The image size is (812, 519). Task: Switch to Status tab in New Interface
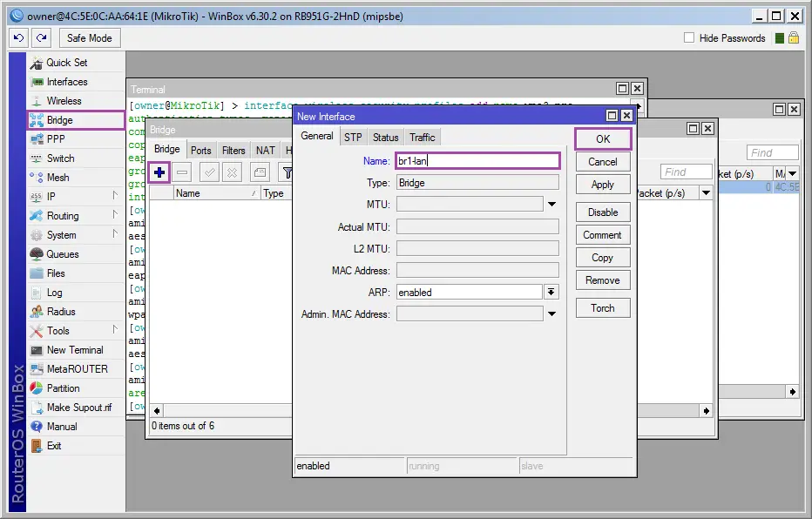(386, 137)
